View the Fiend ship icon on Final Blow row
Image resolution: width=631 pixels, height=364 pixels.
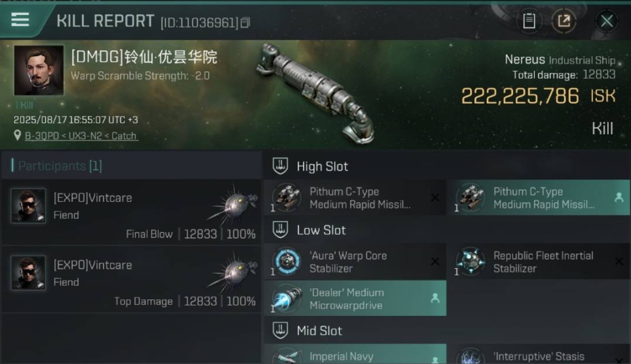[233, 204]
